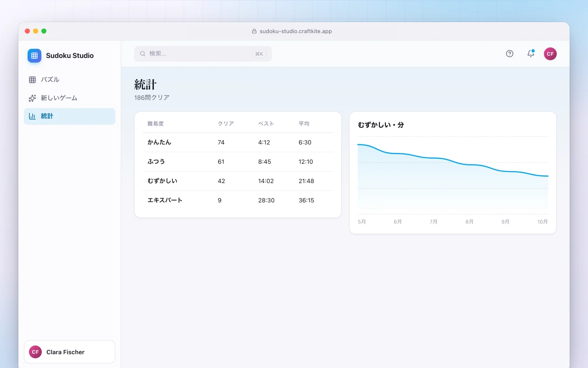Click the クリア column header

coord(226,124)
